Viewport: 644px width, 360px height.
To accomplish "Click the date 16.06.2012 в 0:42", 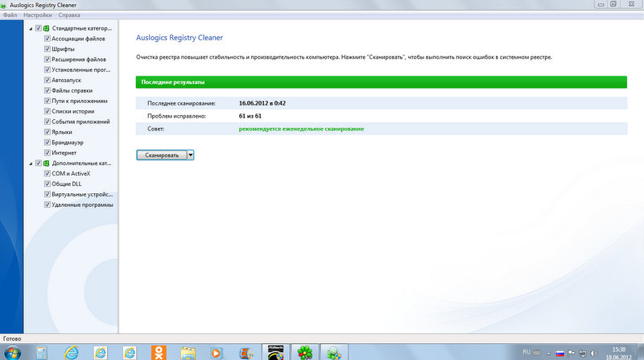I will [x=262, y=103].
